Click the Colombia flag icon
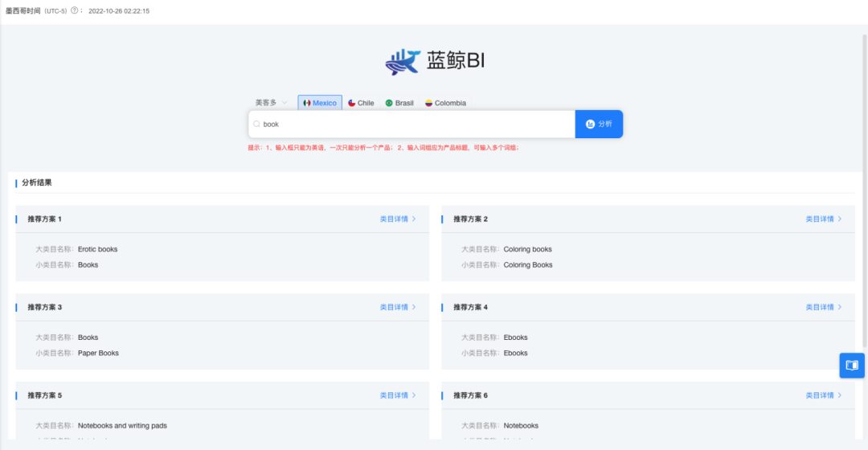The height and width of the screenshot is (450, 868). (x=428, y=103)
